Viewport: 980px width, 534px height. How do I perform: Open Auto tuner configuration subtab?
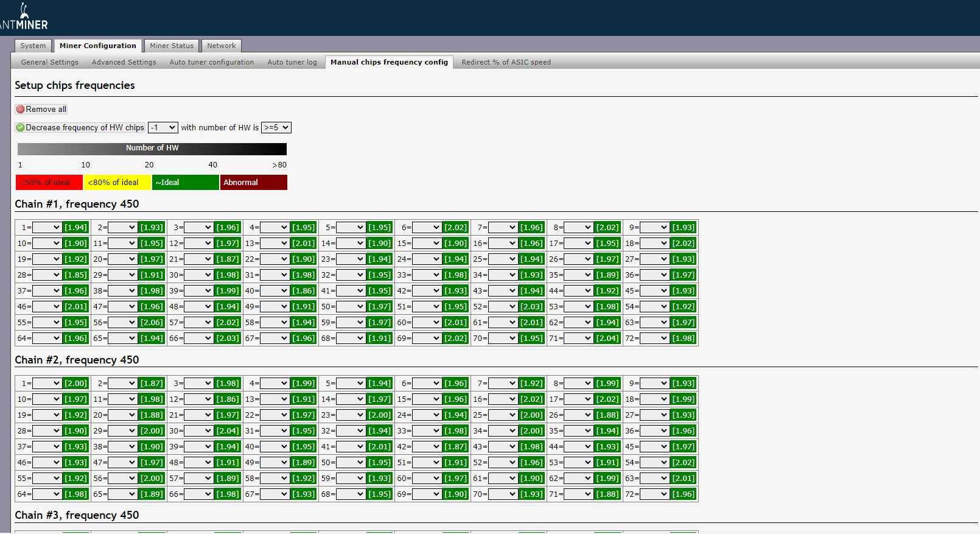(211, 62)
